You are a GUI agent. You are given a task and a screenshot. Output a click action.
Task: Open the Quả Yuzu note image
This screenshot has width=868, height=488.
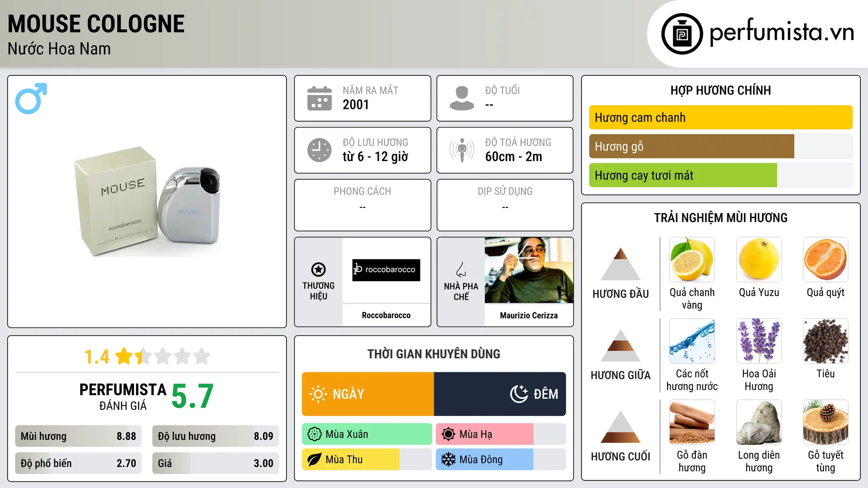(759, 260)
